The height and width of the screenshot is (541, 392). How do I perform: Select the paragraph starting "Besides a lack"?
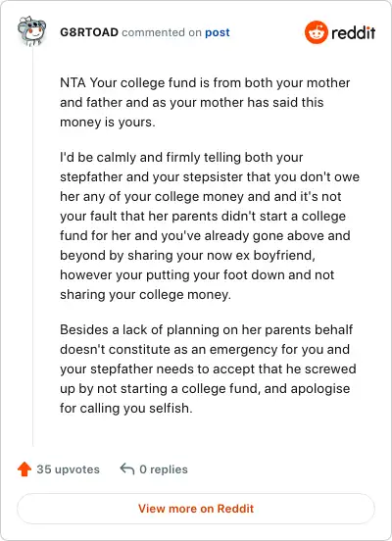coord(208,369)
